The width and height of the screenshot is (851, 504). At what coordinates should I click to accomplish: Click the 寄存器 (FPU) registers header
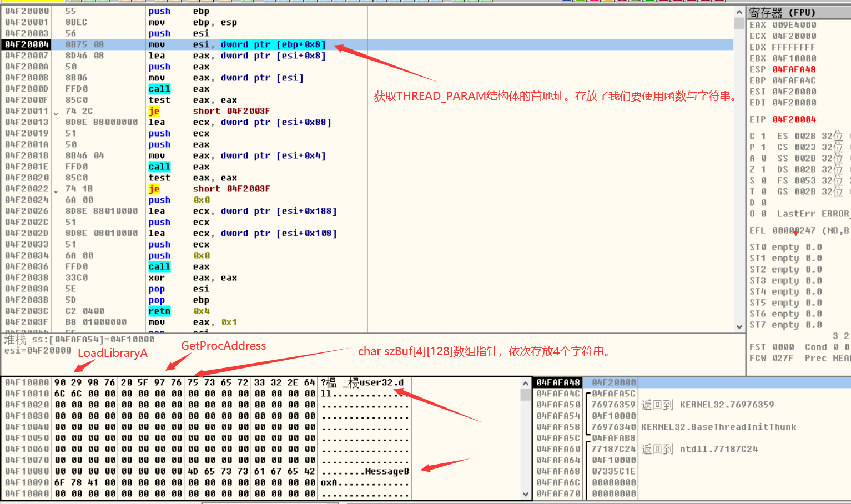coord(799,12)
